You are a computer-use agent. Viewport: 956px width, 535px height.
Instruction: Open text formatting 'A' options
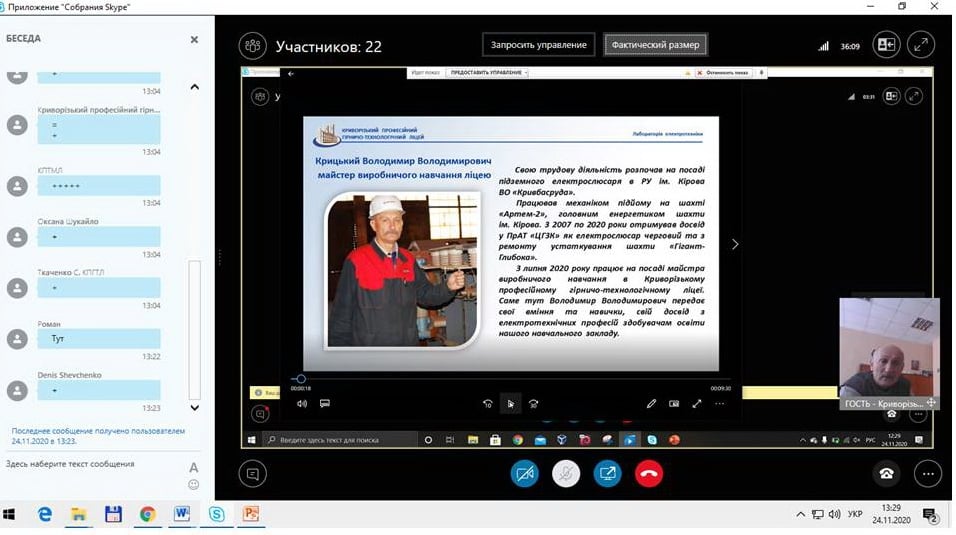194,467
